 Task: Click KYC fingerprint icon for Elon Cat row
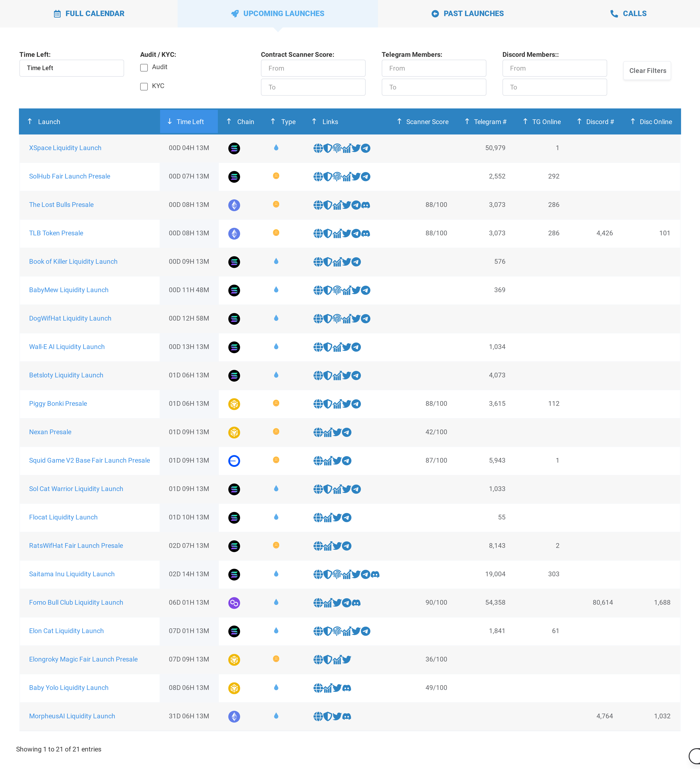point(337,631)
